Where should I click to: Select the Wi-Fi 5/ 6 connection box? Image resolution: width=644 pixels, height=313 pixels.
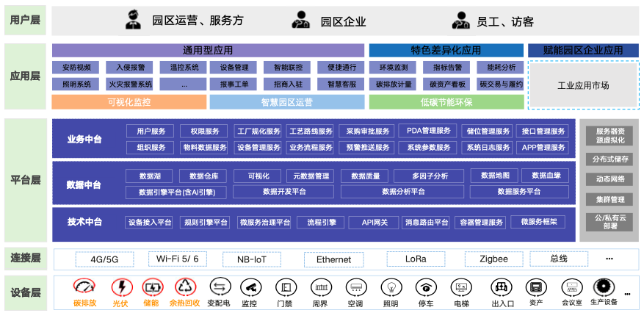click(x=177, y=259)
